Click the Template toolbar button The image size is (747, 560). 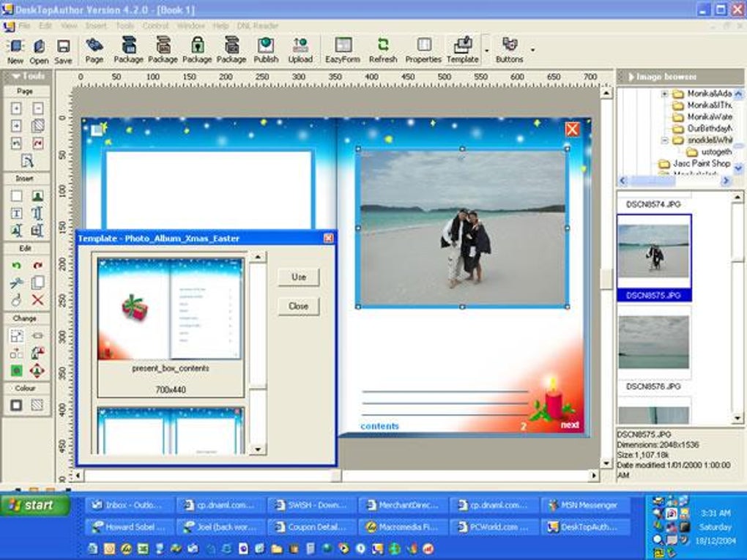pyautogui.click(x=463, y=51)
